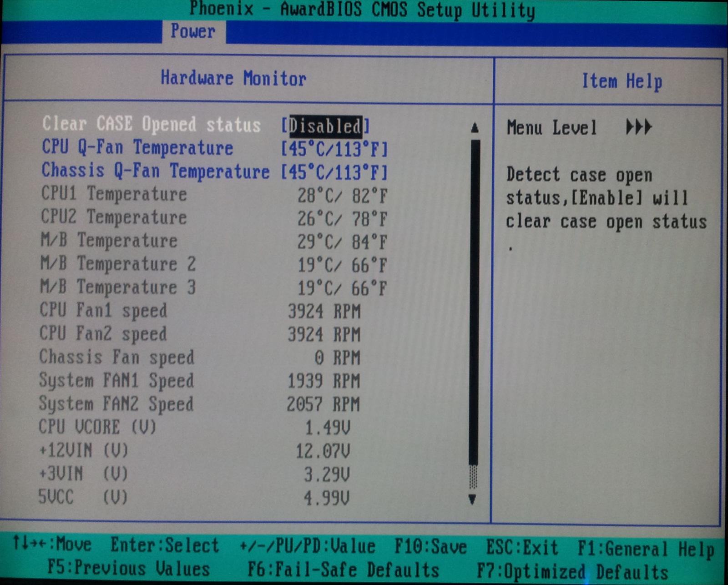Click the F7:Optimized Defaults hint
This screenshot has height=585, width=728.
click(x=572, y=571)
